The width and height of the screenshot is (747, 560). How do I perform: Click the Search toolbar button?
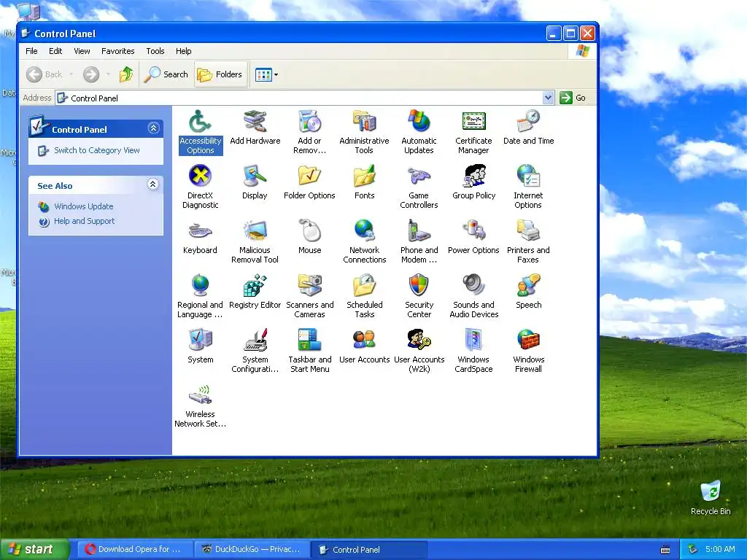(x=166, y=74)
